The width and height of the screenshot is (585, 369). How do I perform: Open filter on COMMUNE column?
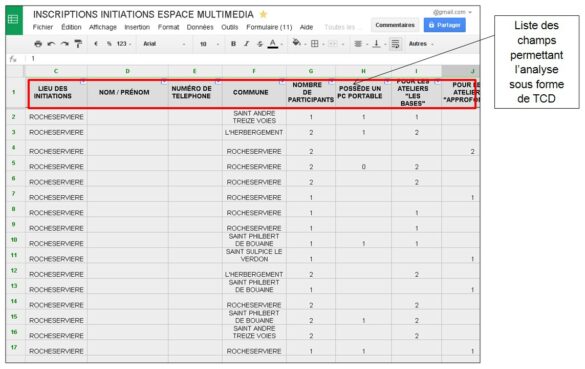point(282,81)
